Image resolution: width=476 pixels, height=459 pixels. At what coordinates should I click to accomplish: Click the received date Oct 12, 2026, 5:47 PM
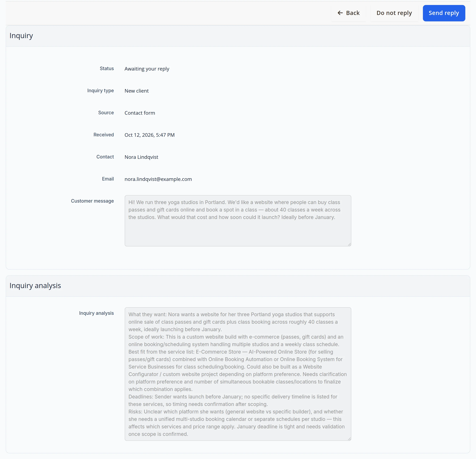tap(150, 135)
